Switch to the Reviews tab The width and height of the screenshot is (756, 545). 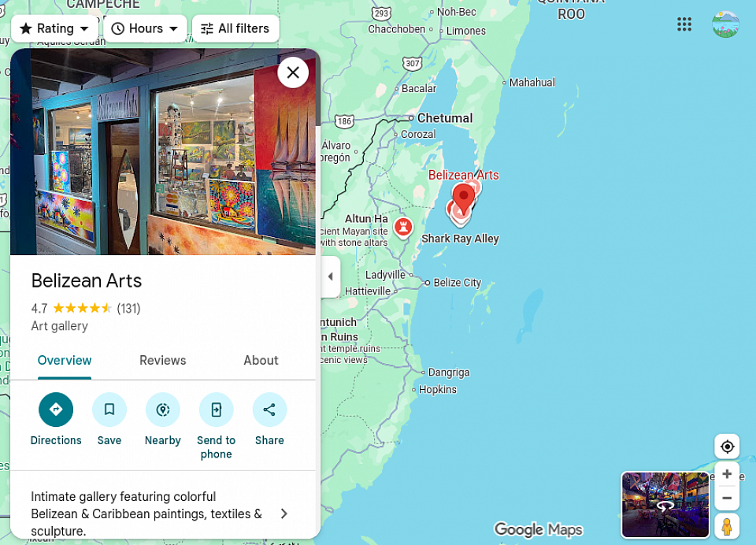pyautogui.click(x=162, y=360)
